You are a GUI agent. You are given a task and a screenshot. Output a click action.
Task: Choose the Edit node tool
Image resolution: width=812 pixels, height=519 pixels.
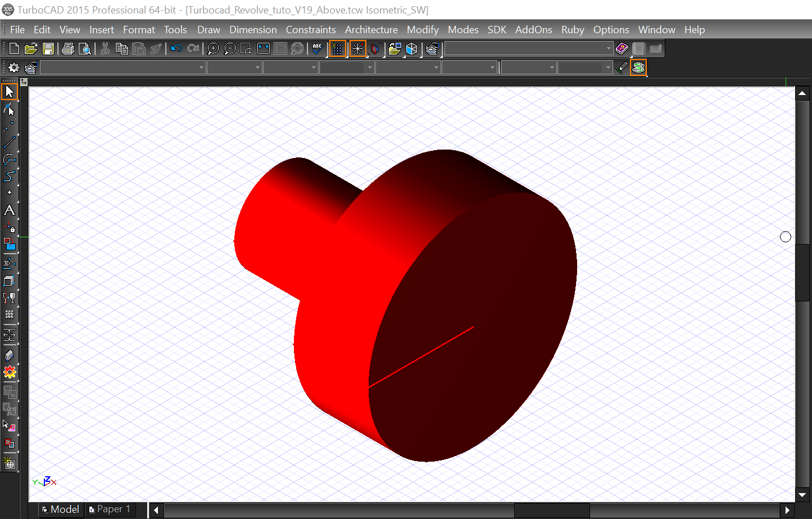click(10, 109)
